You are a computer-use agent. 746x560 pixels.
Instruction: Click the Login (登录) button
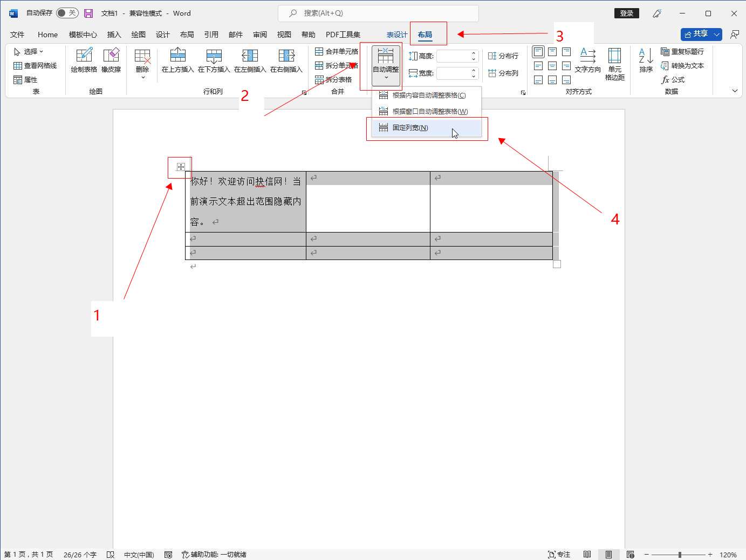626,13
